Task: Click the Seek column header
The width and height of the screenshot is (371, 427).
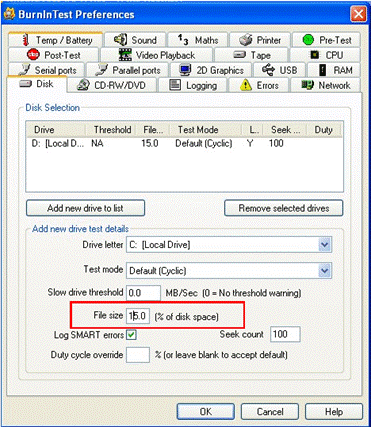Action: pos(284,130)
